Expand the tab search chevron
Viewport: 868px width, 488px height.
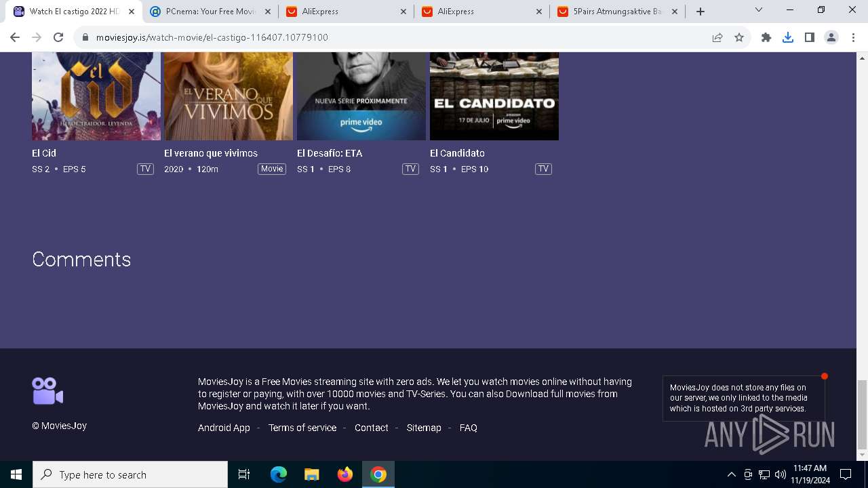pyautogui.click(x=759, y=9)
